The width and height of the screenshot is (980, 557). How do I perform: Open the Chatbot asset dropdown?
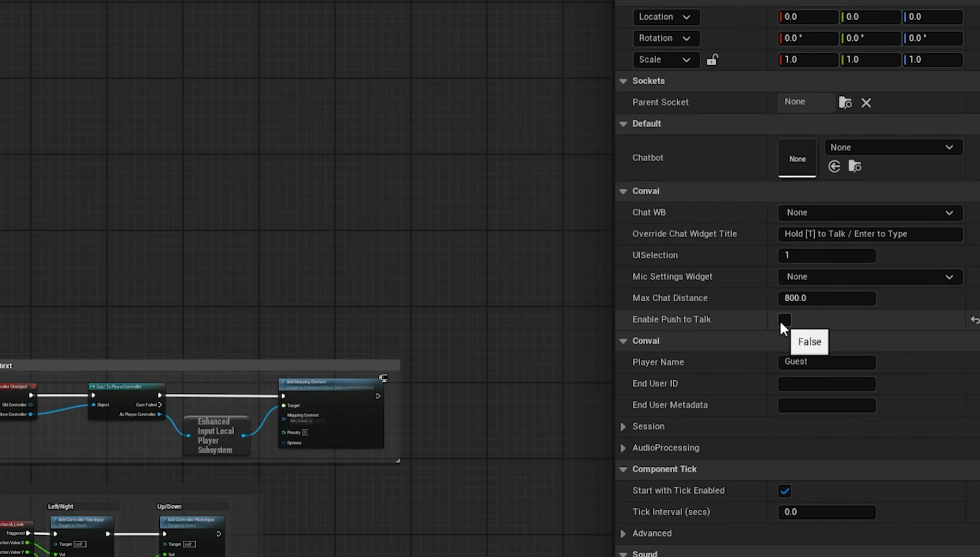point(893,147)
